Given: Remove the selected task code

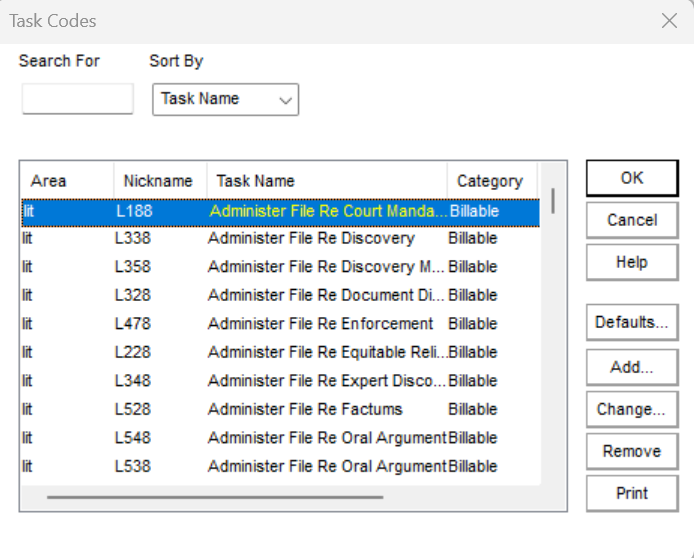Looking at the screenshot, I should pyautogui.click(x=631, y=451).
